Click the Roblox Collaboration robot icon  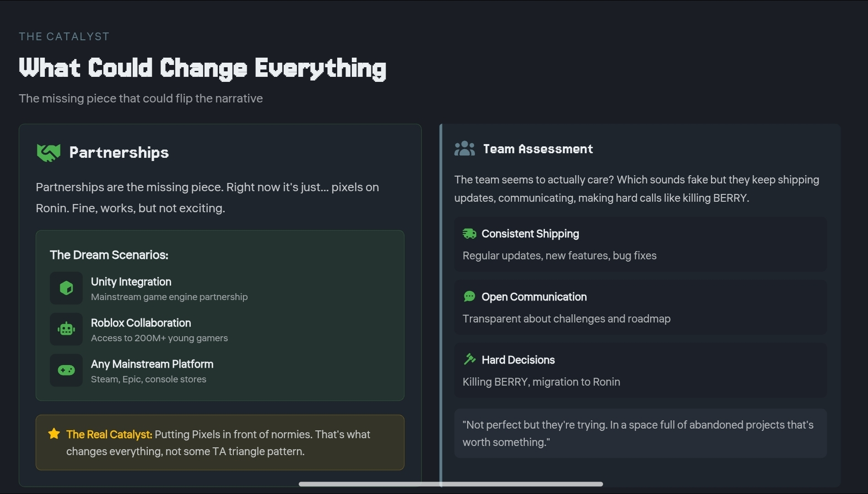66,329
